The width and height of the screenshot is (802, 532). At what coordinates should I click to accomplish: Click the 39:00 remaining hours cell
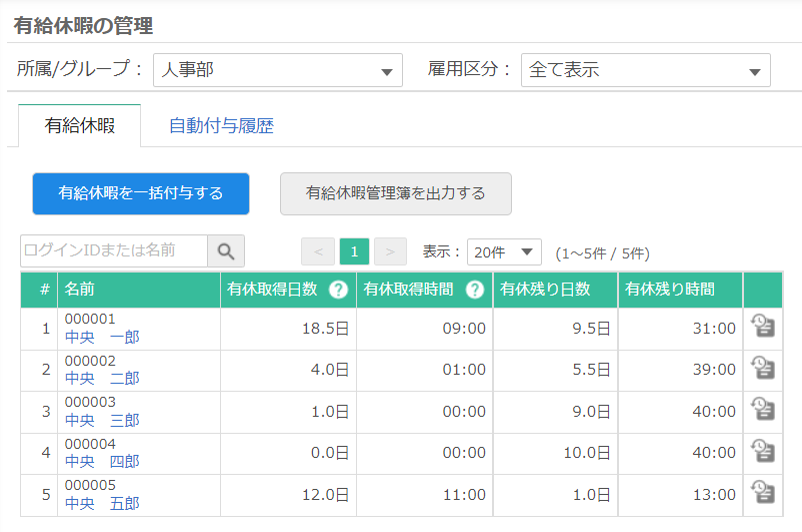tap(680, 370)
